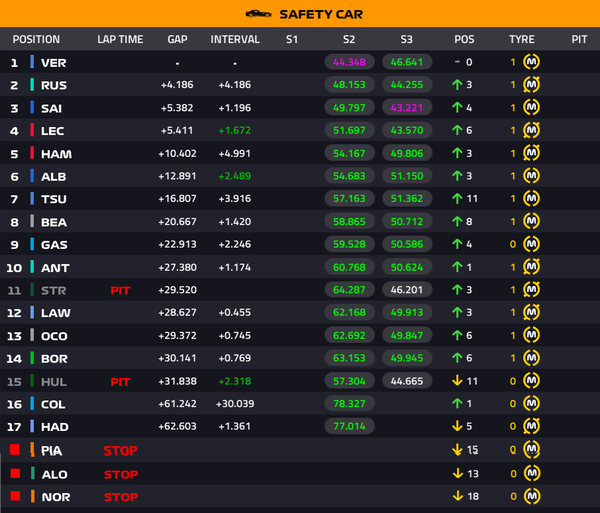Image resolution: width=600 pixels, height=513 pixels.
Task: Click medium tyre icon in SAI row
Action: pyautogui.click(x=532, y=107)
